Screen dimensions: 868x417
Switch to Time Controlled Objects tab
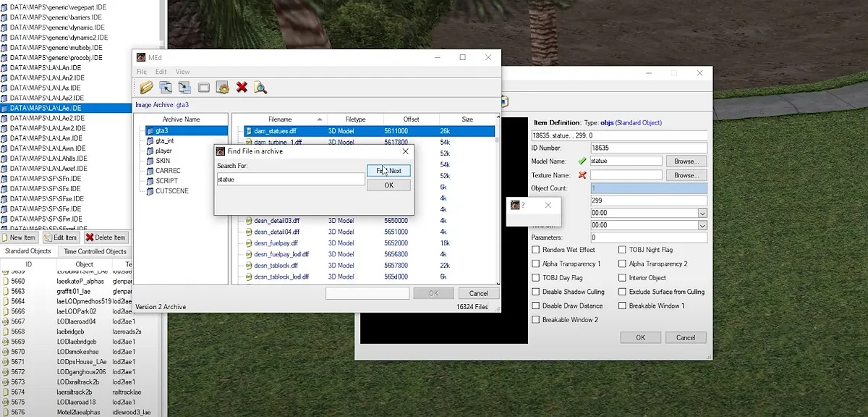[x=95, y=251]
